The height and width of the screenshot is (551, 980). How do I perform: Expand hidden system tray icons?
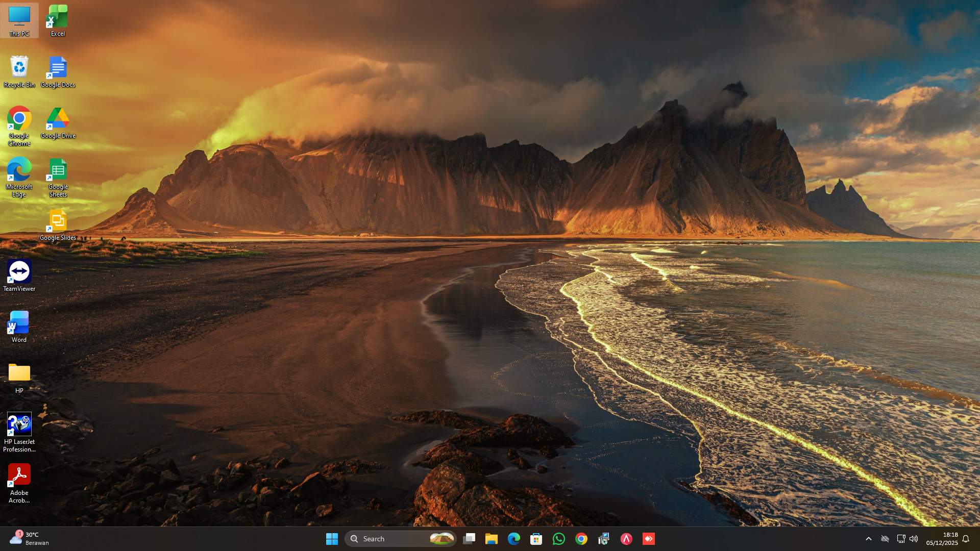click(x=869, y=538)
